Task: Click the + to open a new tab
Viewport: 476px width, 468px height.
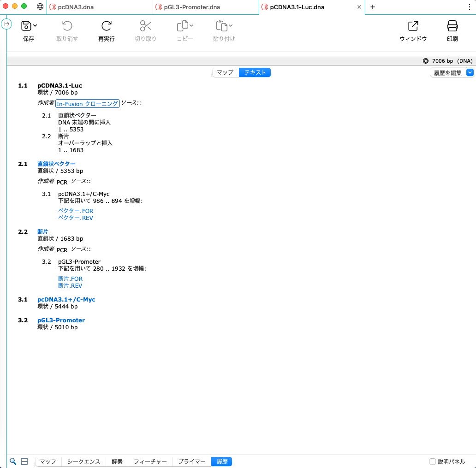Action: [372, 7]
